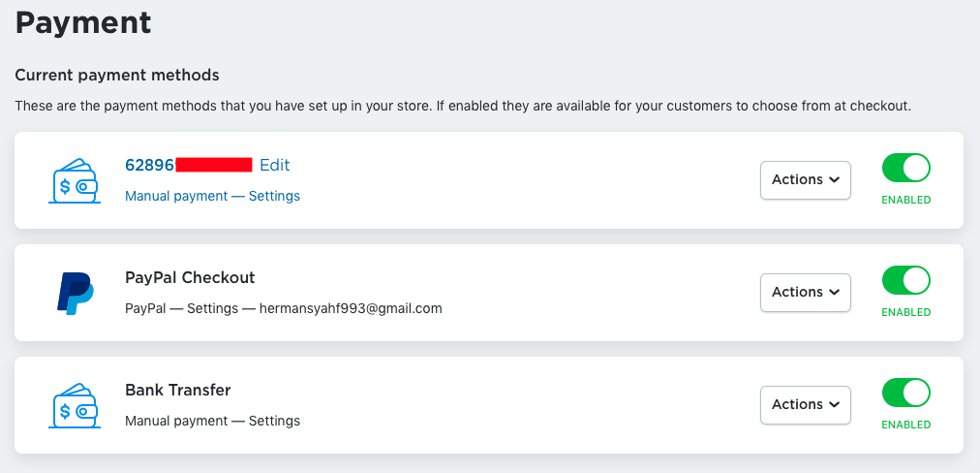Switch off the Bank Transfer toggle
This screenshot has width=980, height=473.
905,393
